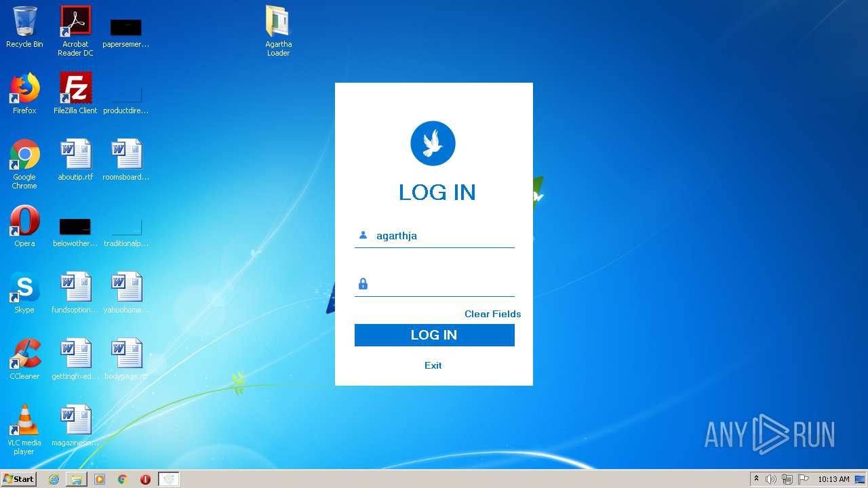Open Chrome from the taskbar
Screen dimensions: 868x488
[123, 479]
